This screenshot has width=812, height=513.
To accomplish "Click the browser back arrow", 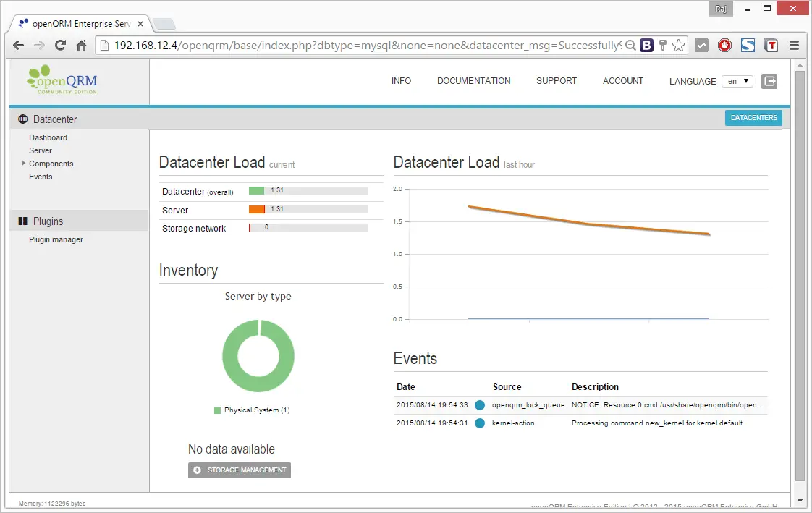I will tap(19, 46).
